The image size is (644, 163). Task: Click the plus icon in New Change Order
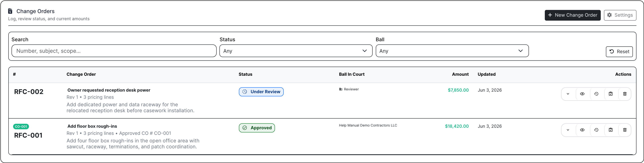tap(550, 15)
